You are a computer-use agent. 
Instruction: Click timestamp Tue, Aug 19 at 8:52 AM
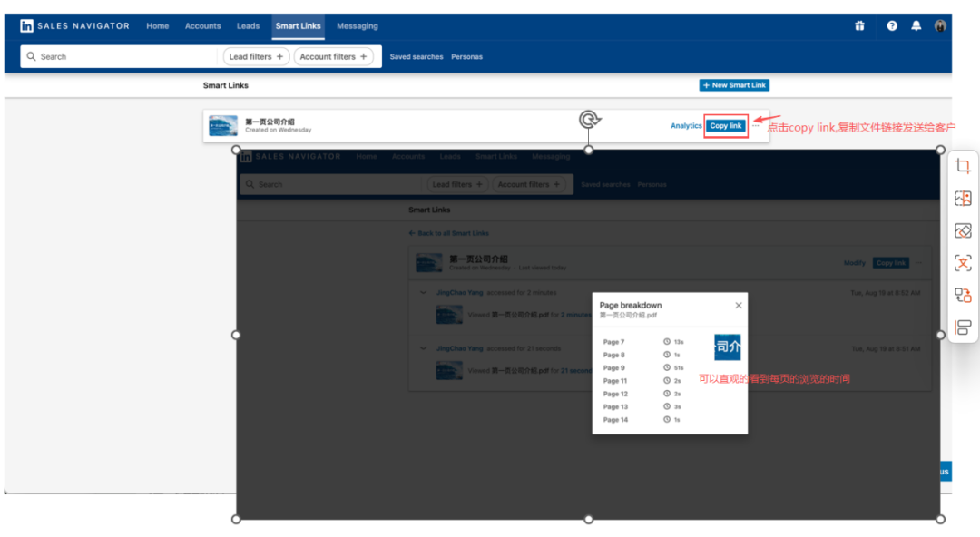click(x=885, y=293)
